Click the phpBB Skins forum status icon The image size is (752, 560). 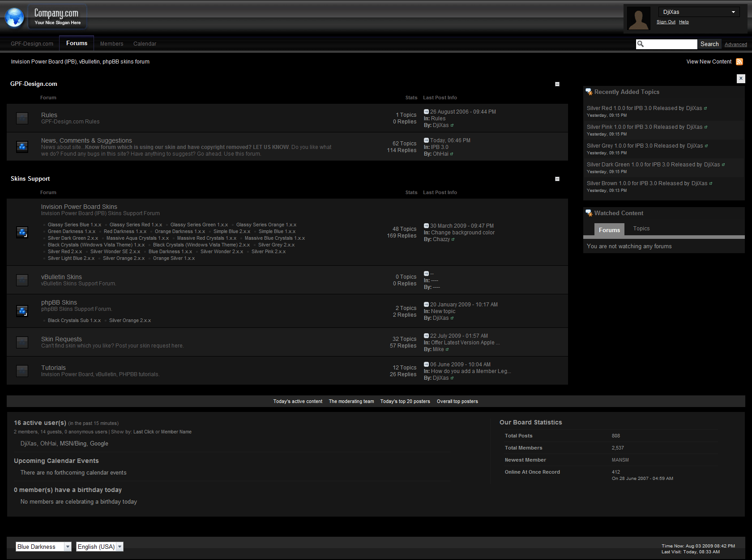(x=22, y=311)
